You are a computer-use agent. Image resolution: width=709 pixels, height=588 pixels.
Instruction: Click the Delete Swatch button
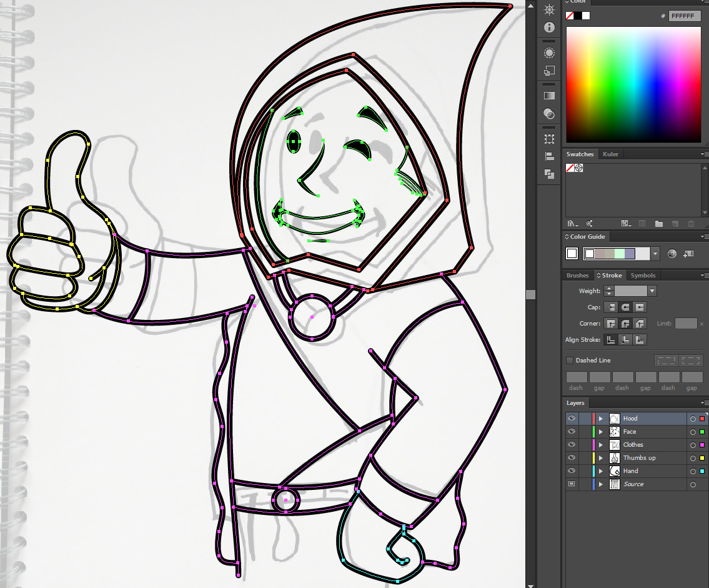[x=690, y=223]
